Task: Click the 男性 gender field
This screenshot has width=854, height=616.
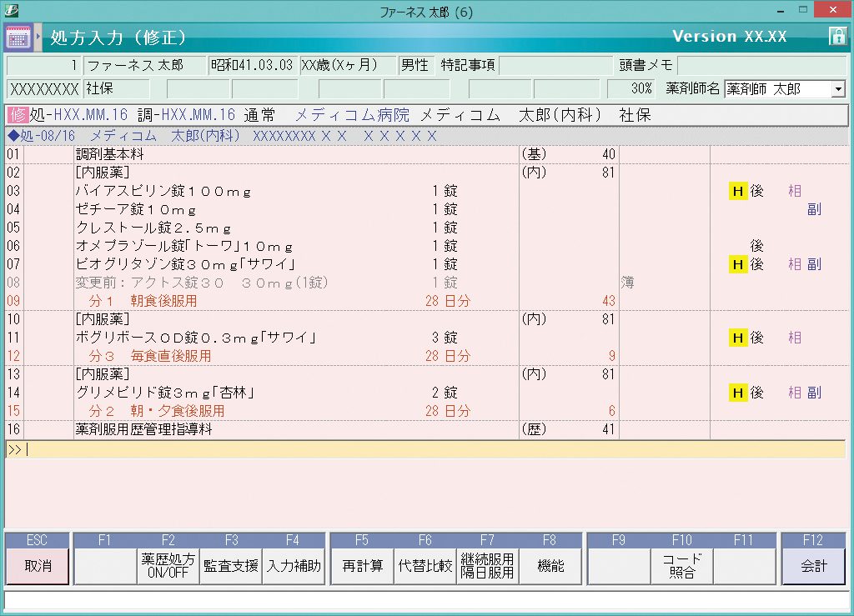Action: pos(415,65)
